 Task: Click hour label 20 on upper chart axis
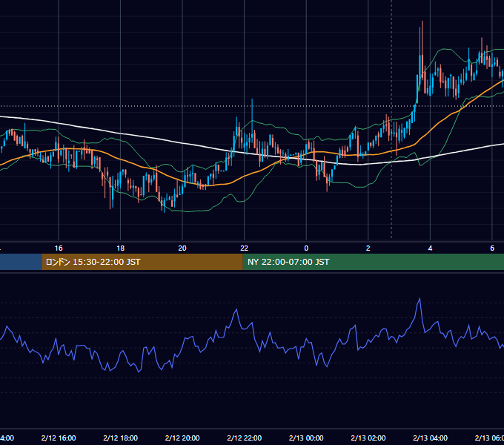[x=182, y=248]
